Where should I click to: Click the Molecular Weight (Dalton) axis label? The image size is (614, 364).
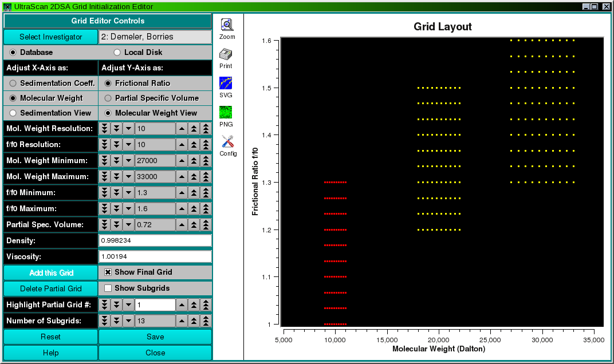pyautogui.click(x=439, y=349)
